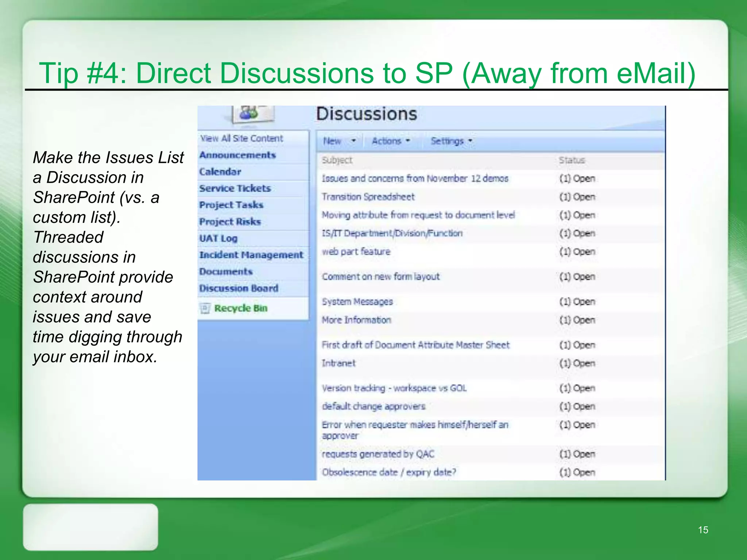This screenshot has width=747, height=560.
Task: Open 'default change approvers' discussion
Action: [373, 407]
